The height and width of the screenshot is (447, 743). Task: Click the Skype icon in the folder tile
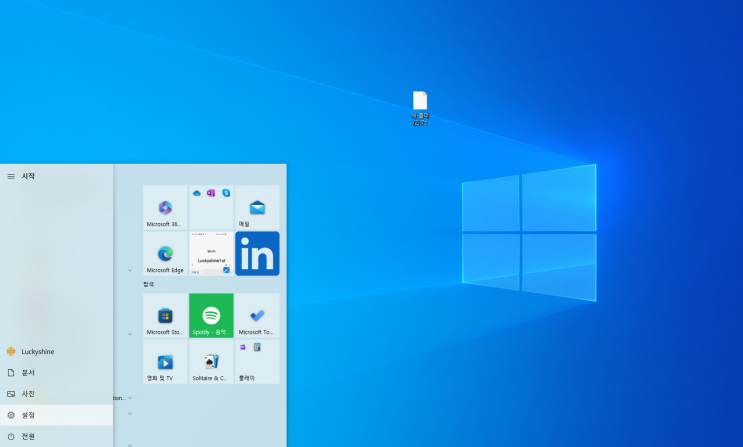[226, 193]
